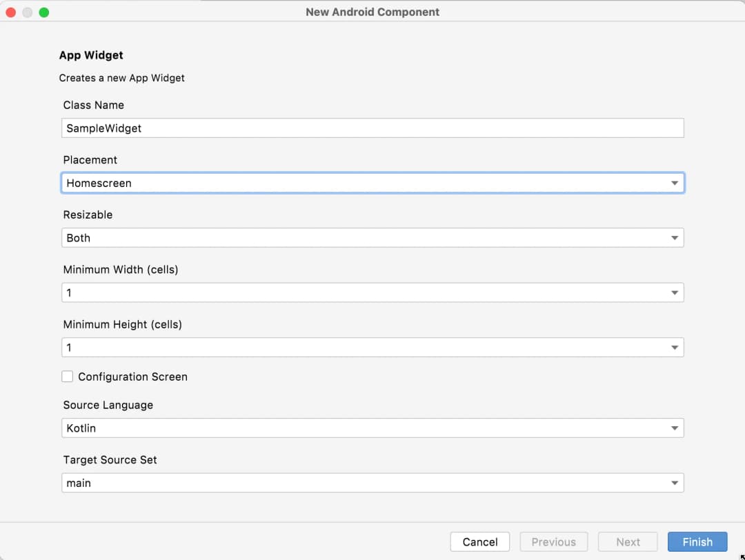Click the New Android Component title bar
The image size is (745, 560).
point(372,12)
